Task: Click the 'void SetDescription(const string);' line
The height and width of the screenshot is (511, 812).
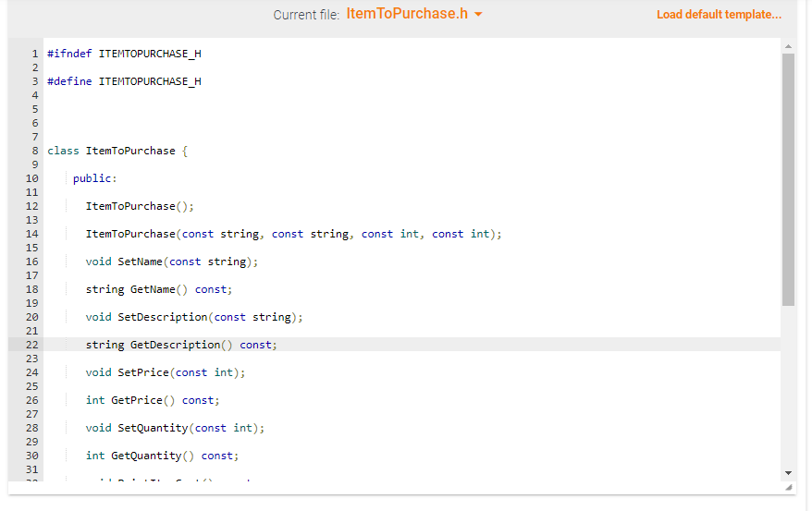Action: [194, 317]
